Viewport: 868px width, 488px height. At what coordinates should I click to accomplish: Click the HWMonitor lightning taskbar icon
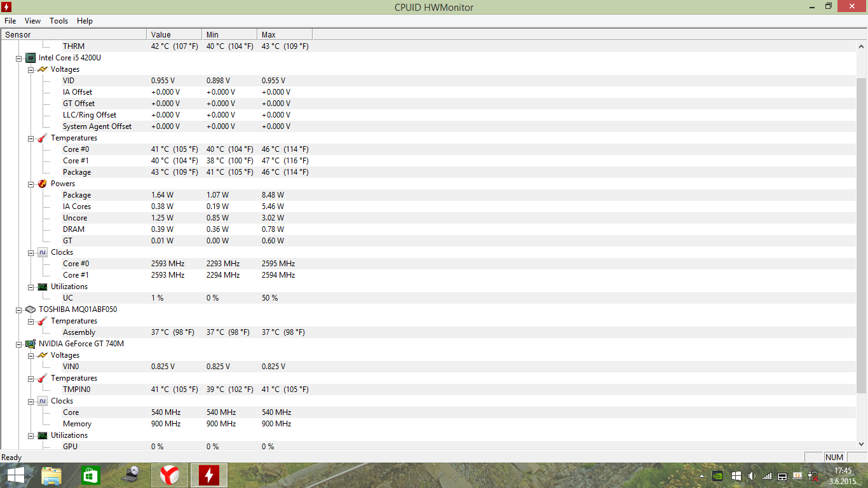pos(208,475)
